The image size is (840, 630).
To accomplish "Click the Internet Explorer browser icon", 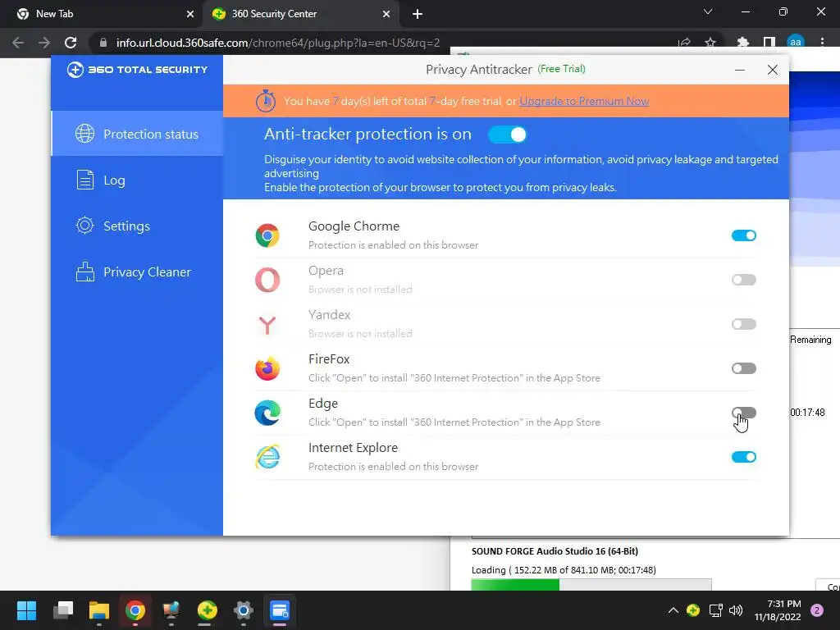I will tap(267, 457).
